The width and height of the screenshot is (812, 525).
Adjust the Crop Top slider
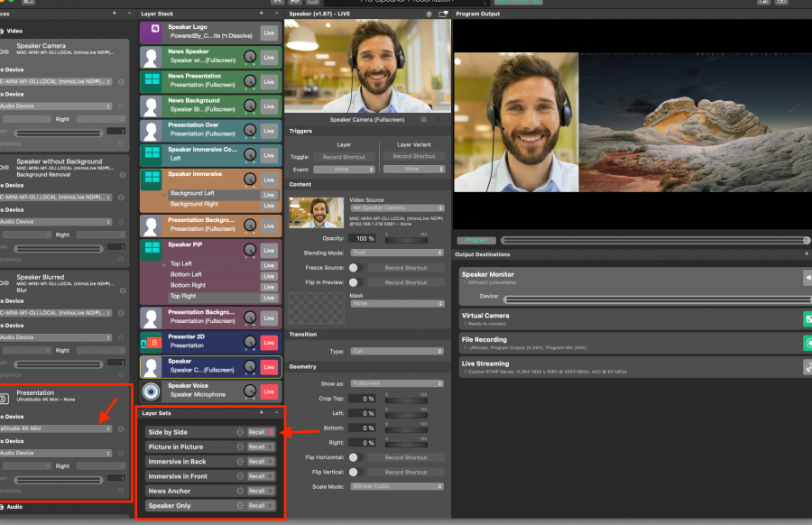407,401
